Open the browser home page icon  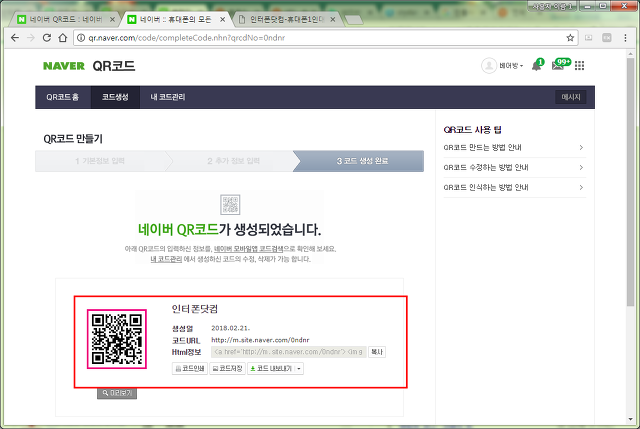point(62,38)
